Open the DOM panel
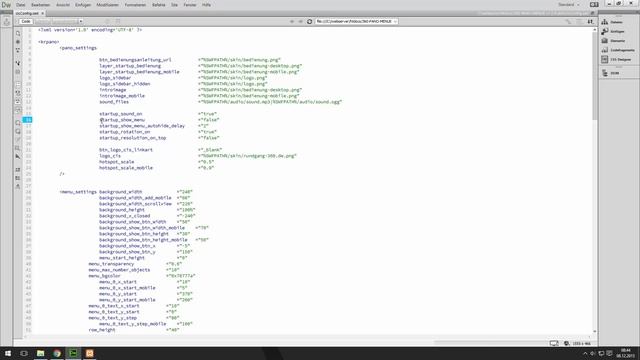Image resolution: width=640 pixels, height=360 pixels. pyautogui.click(x=610, y=73)
